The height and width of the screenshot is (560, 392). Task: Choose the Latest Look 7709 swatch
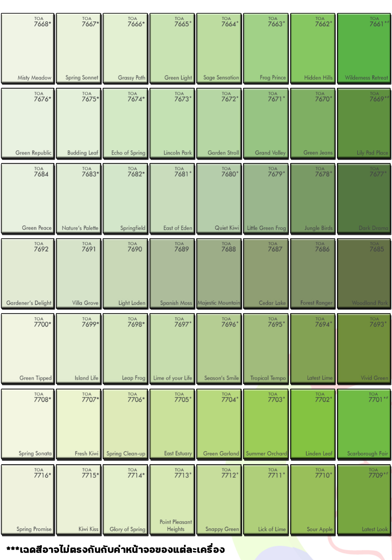tap(364, 500)
